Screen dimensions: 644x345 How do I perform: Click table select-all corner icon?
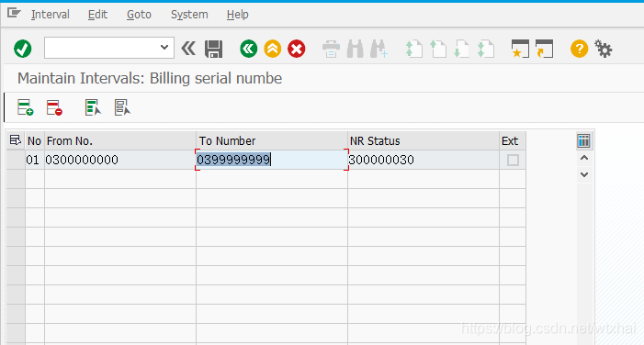16,140
